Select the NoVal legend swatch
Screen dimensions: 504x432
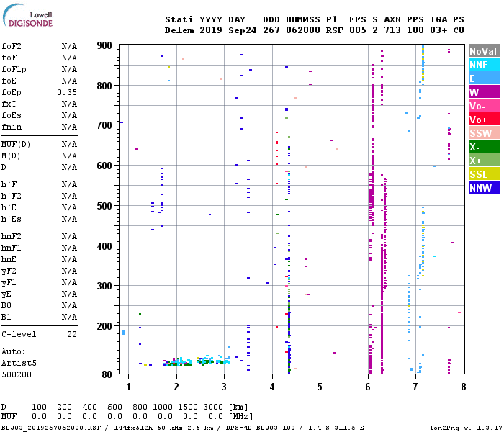(484, 51)
